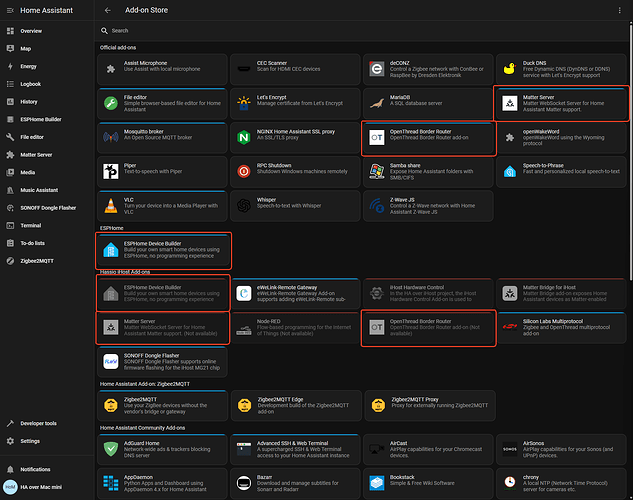Open the Node-RED add-on card
This screenshot has height=500, width=633.
tap(295, 328)
